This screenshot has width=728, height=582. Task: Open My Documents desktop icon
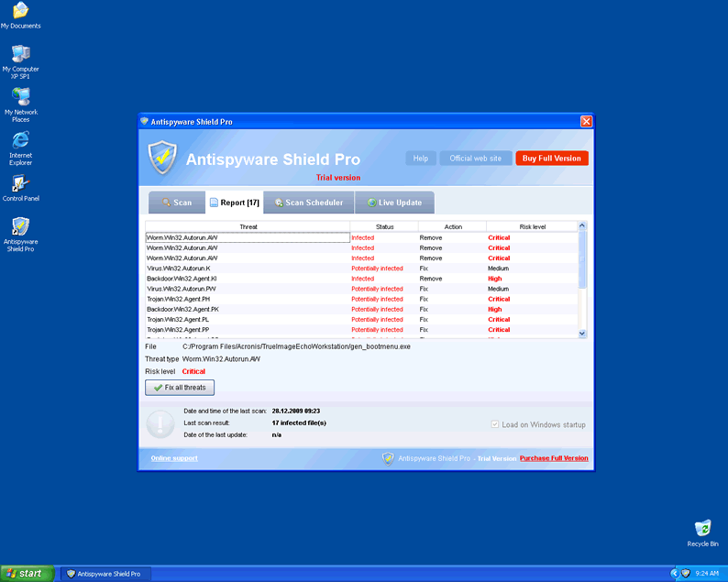click(20, 12)
